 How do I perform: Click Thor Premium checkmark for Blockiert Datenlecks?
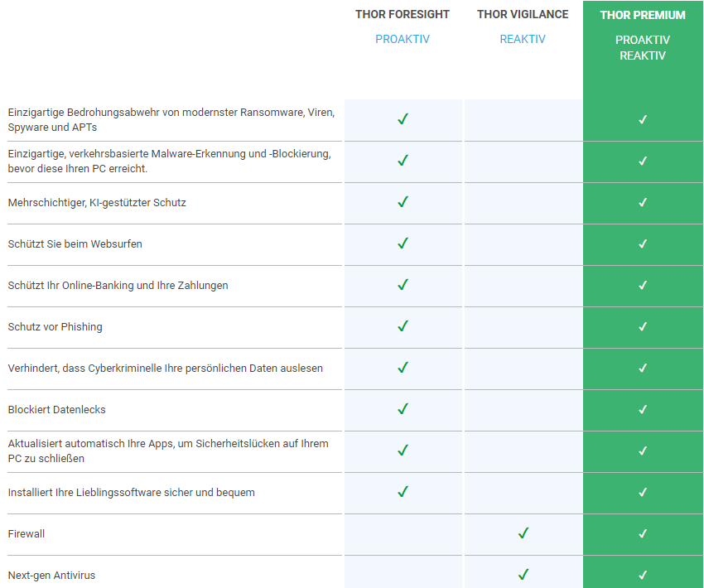643,409
